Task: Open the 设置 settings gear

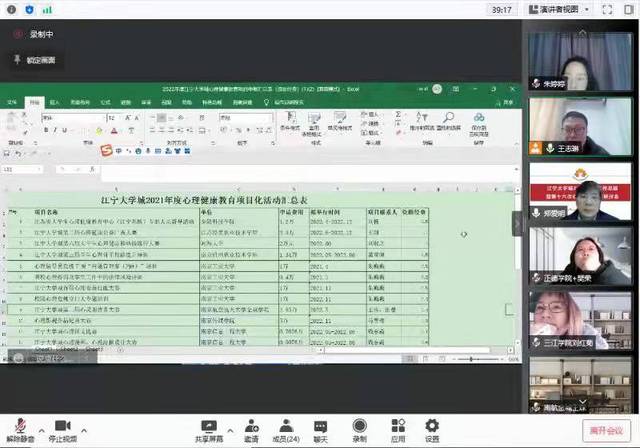Action: point(432,431)
